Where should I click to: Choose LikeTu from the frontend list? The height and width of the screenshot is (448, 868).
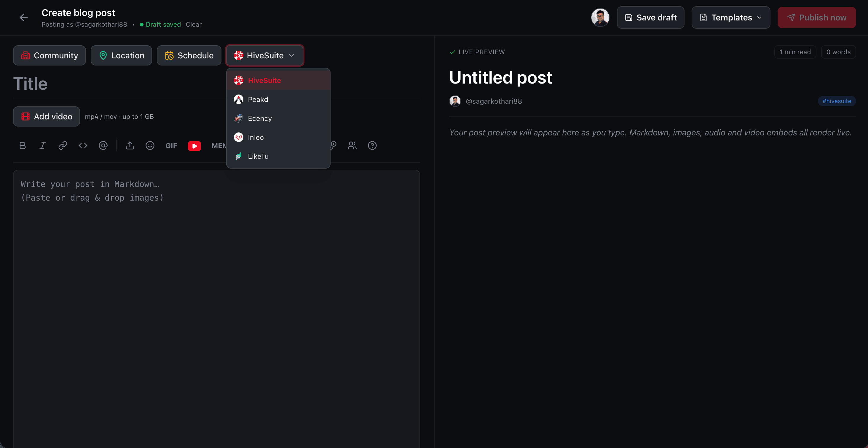(278, 156)
